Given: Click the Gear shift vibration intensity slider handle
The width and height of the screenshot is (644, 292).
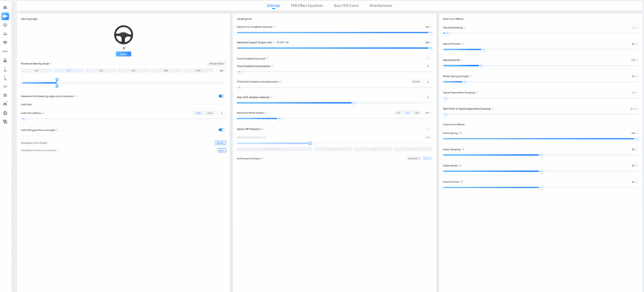Looking at the screenshot, I should (354, 103).
